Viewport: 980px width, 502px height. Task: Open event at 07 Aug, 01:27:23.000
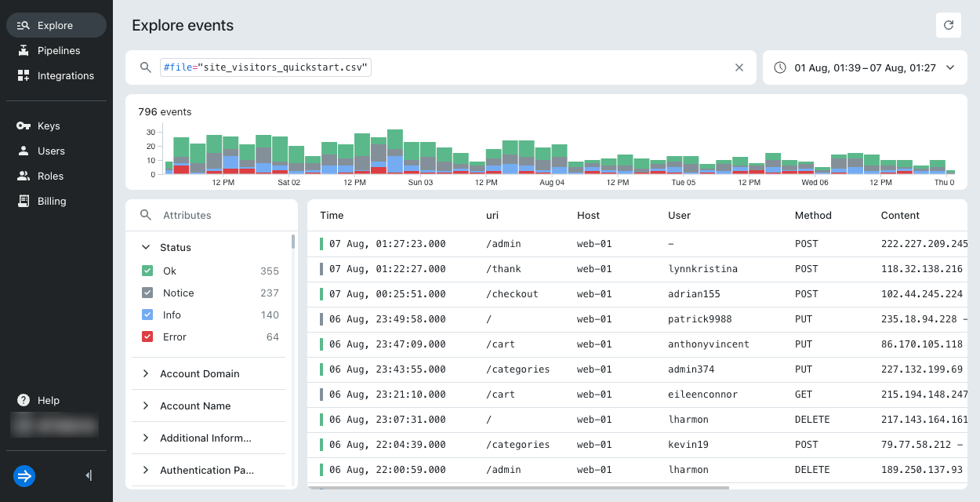(x=637, y=244)
